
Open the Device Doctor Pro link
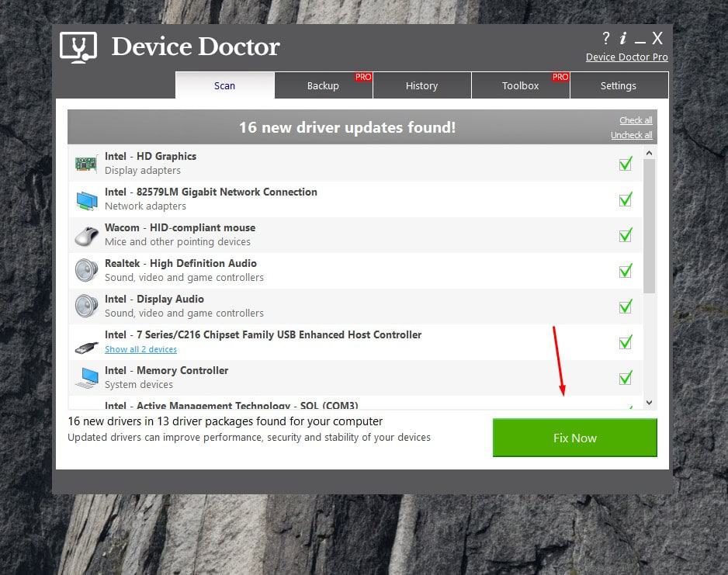pos(626,57)
